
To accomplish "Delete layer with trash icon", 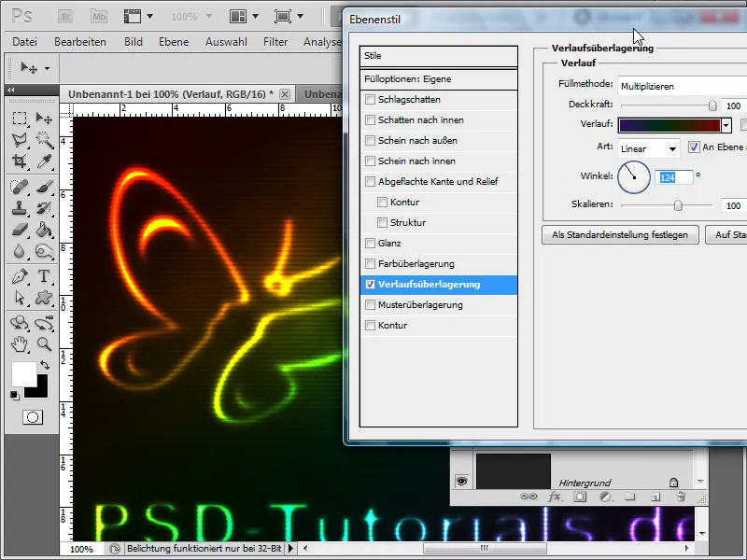I will coord(681,497).
